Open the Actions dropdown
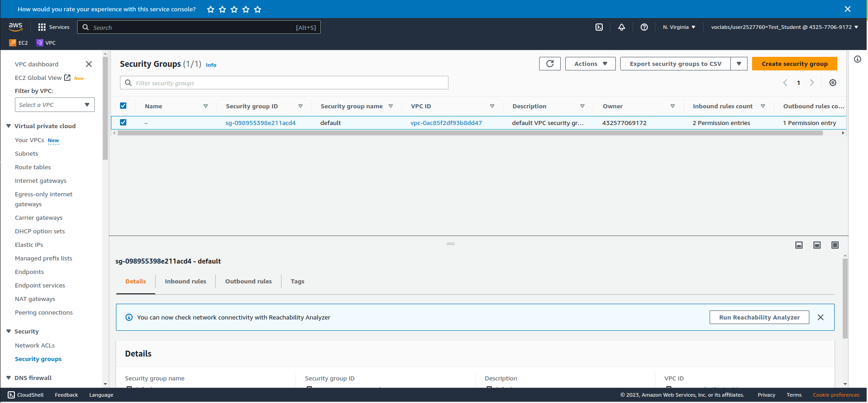 591,64
